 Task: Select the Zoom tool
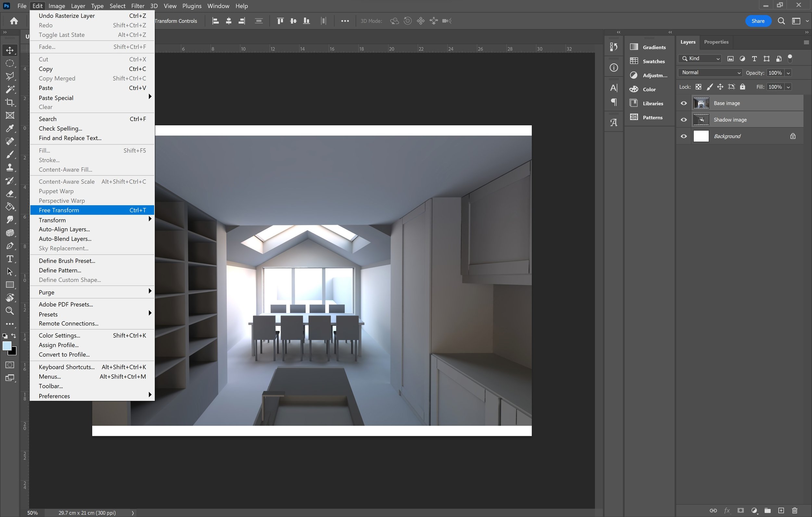10,311
